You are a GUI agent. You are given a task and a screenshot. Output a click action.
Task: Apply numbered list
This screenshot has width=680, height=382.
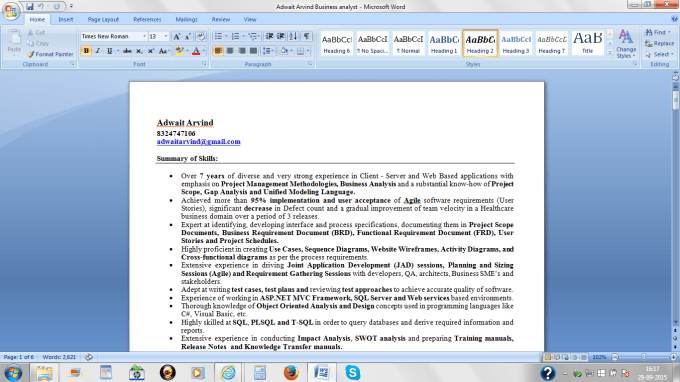click(235, 36)
